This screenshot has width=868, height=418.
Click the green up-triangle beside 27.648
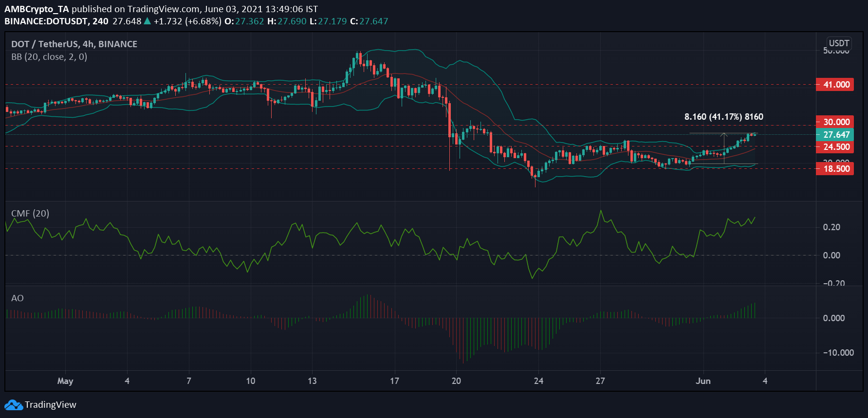pyautogui.click(x=148, y=21)
